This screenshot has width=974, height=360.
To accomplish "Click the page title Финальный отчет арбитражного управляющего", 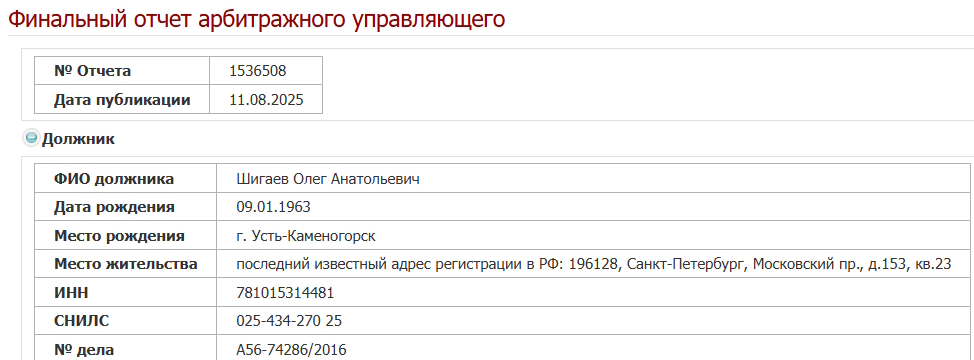I will click(257, 19).
